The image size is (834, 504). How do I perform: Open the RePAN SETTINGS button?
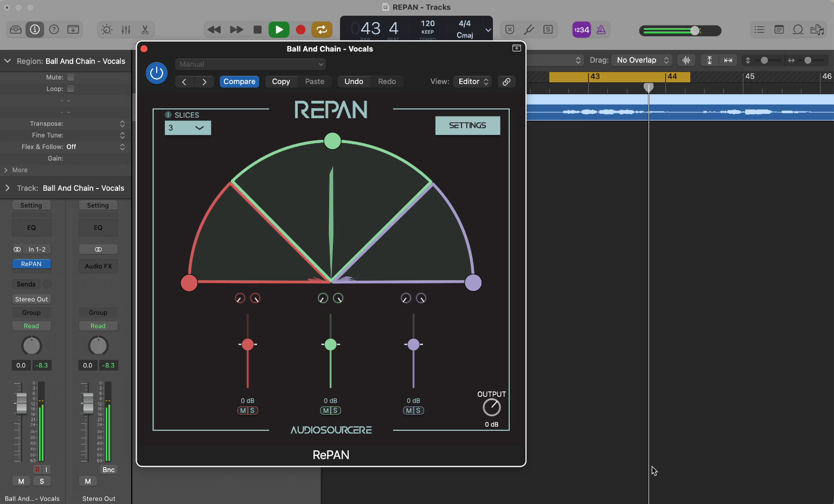(x=467, y=126)
